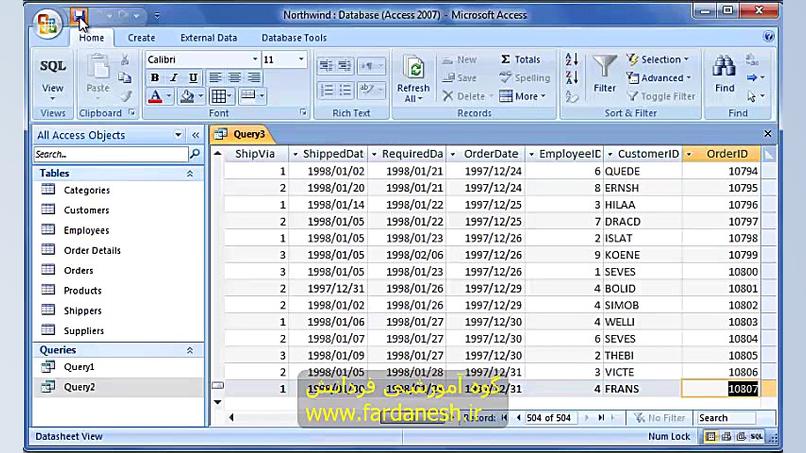Open the Advanced filter dropdown
The height and width of the screenshot is (453, 806).
pyautogui.click(x=658, y=78)
